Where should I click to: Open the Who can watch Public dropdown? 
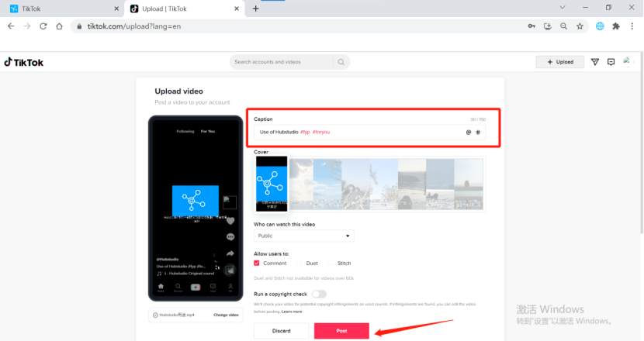(x=304, y=236)
